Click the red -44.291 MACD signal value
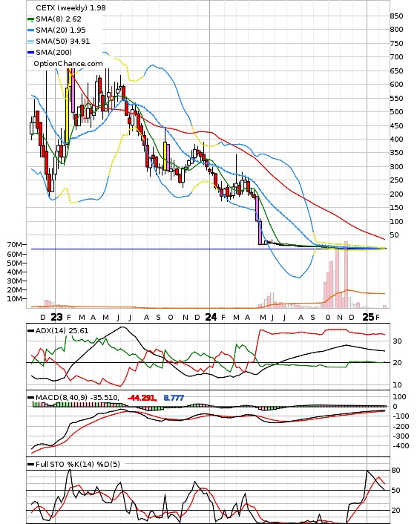This screenshot has height=524, width=420. (142, 398)
